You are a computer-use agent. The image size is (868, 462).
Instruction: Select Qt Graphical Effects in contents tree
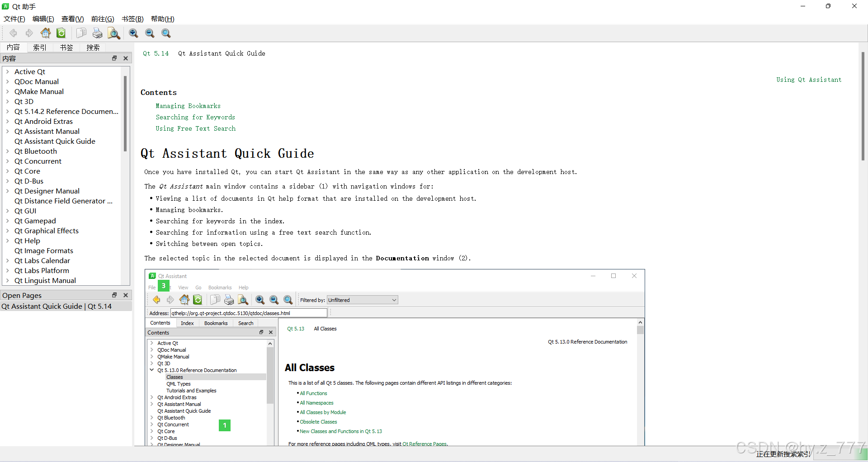tap(47, 231)
